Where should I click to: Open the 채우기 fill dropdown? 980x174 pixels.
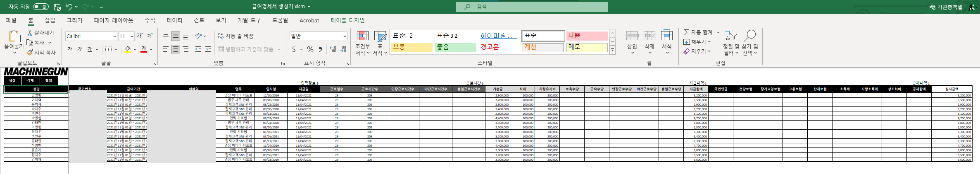pos(697,42)
